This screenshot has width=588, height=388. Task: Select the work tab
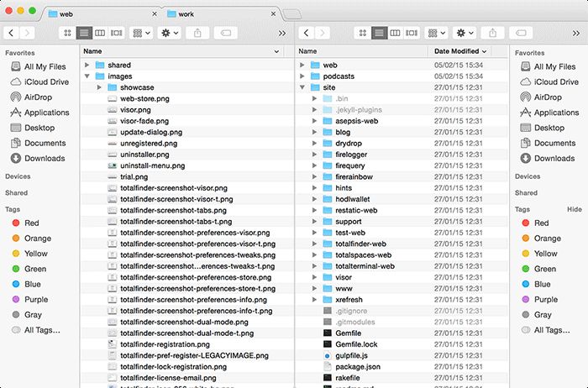pyautogui.click(x=223, y=14)
